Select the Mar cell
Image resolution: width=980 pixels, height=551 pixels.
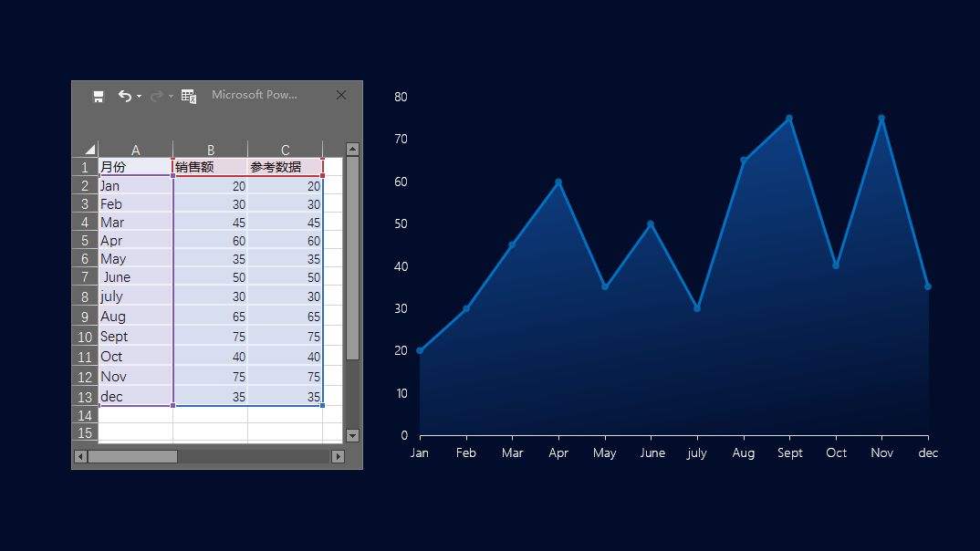pos(136,222)
